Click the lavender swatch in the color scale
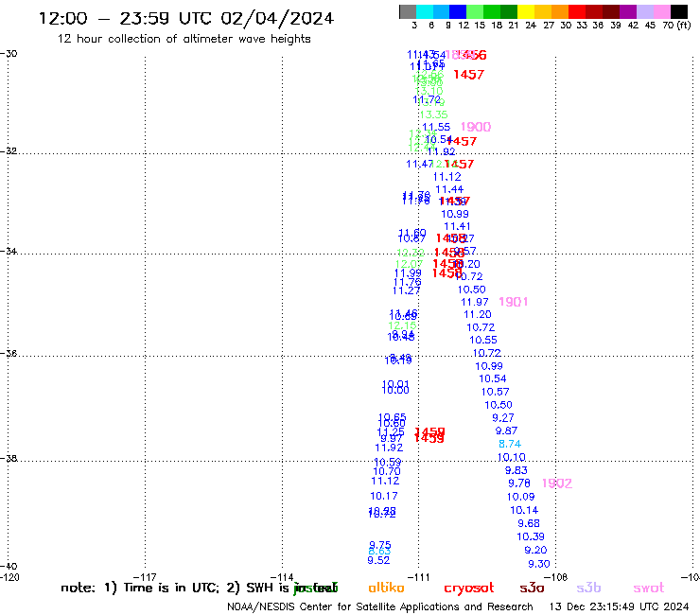 click(x=644, y=11)
